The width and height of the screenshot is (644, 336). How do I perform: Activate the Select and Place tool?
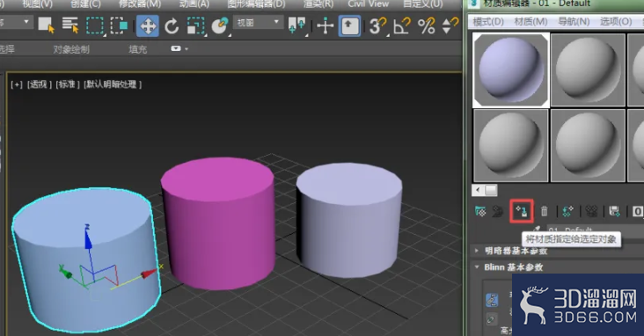[220, 26]
